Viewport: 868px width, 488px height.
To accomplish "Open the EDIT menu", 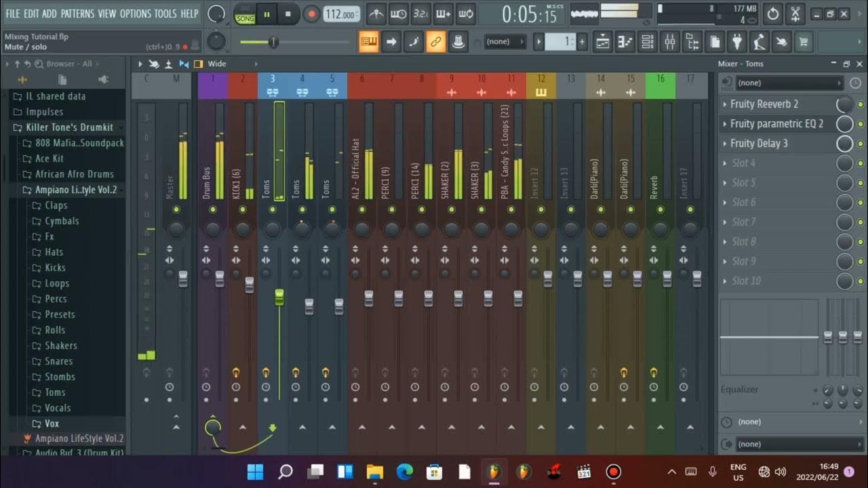I will point(31,14).
